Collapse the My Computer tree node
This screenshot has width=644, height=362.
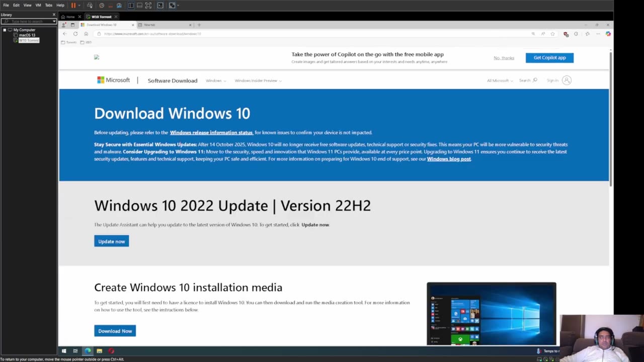click(x=5, y=30)
